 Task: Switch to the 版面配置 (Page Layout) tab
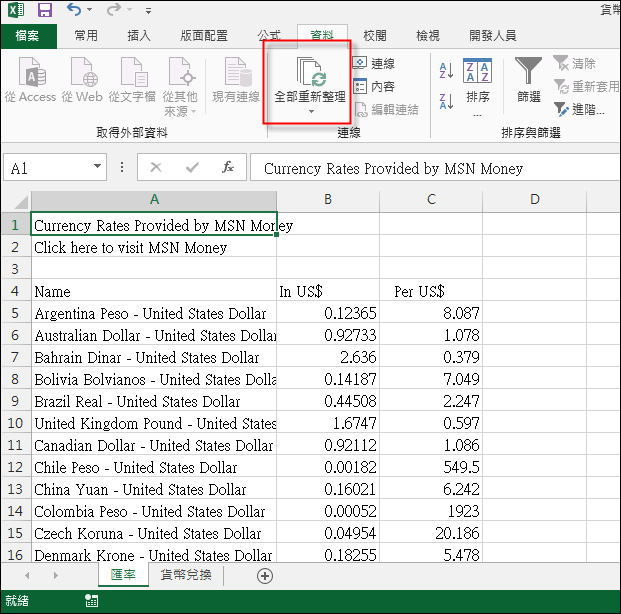click(x=204, y=36)
